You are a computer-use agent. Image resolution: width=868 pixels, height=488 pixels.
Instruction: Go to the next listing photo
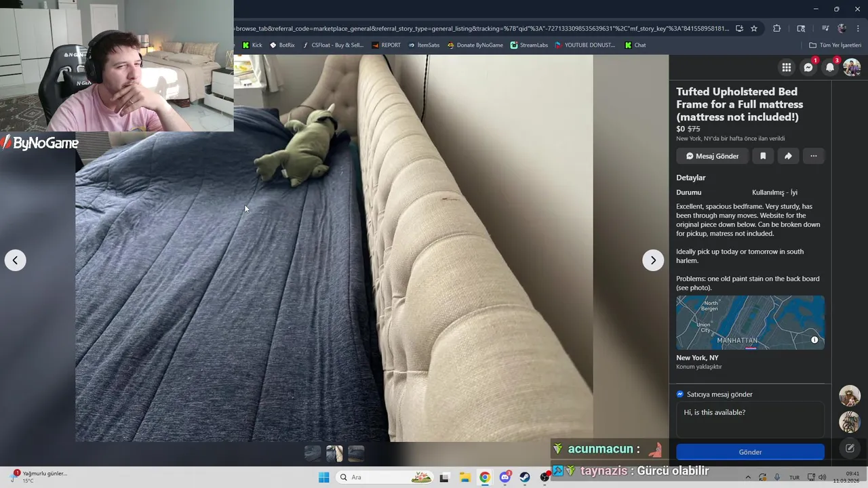pos(653,260)
